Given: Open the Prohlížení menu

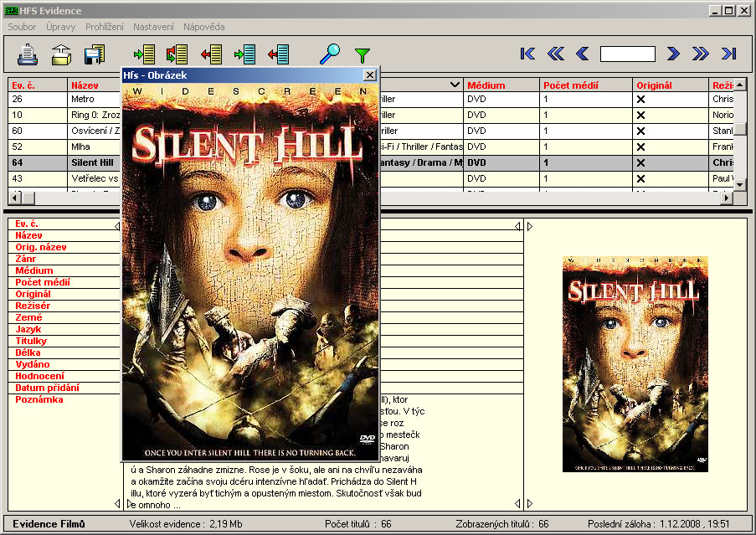Looking at the screenshot, I should tap(105, 27).
